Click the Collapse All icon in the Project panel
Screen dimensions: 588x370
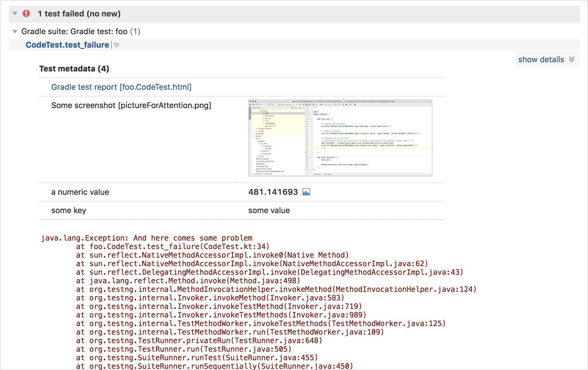pos(296,108)
